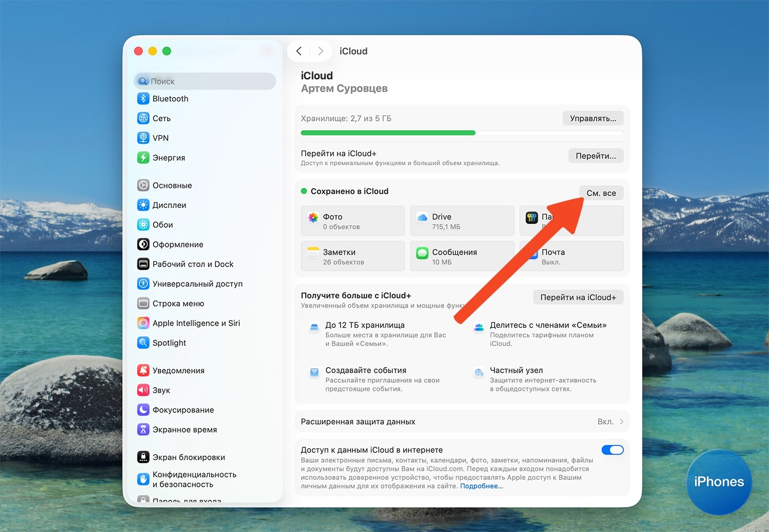The height and width of the screenshot is (532, 769).
Task: Select Экранное время label in sidebar
Action: [x=185, y=429]
